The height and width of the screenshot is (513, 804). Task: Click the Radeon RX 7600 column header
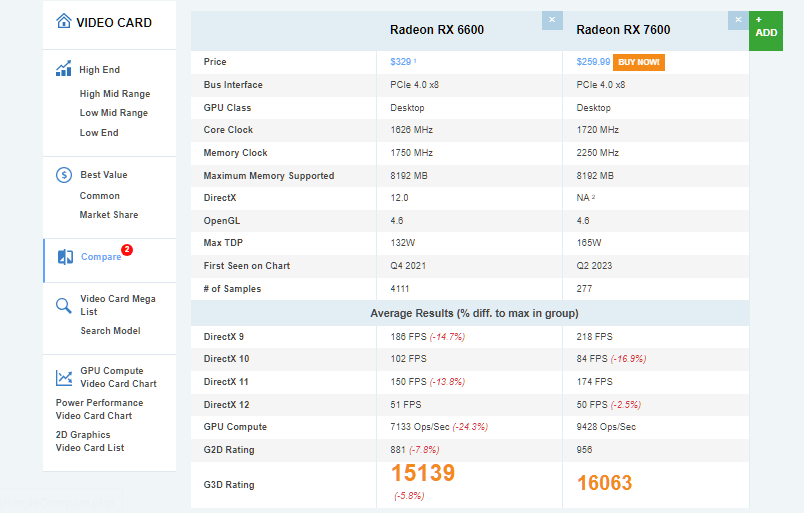coord(623,30)
